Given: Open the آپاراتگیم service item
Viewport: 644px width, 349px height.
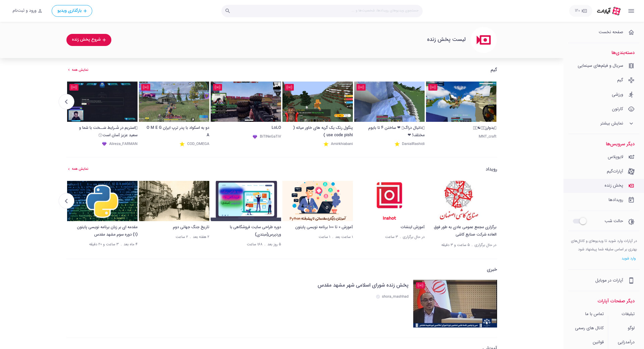Looking at the screenshot, I should point(604,171).
